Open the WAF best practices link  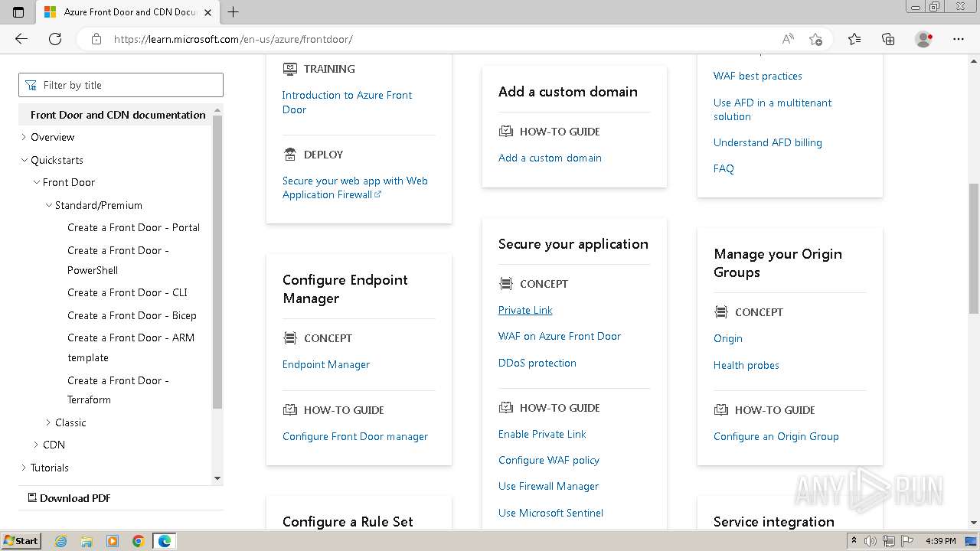758,76
